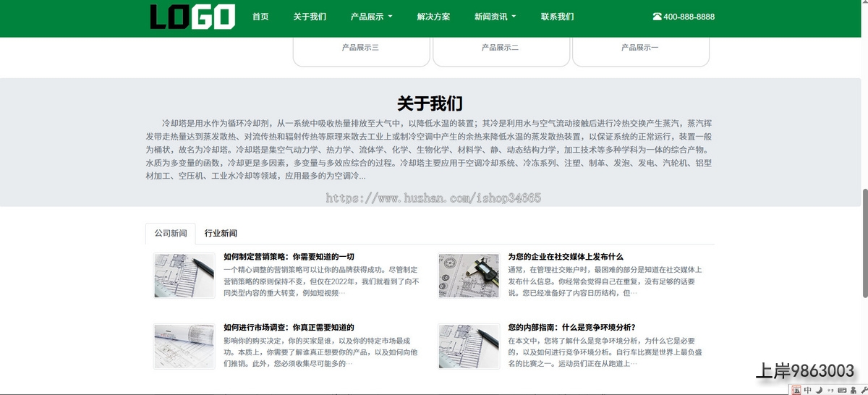
Task: Click the LOGO image in header
Action: (192, 17)
